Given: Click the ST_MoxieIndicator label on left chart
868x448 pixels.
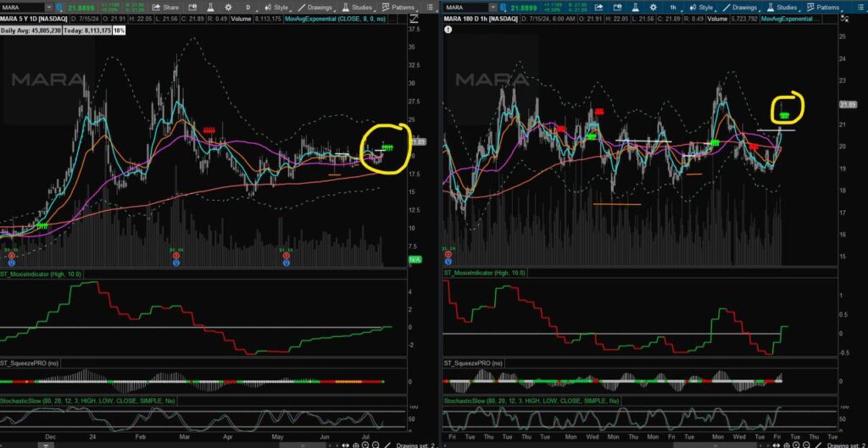Looking at the screenshot, I should [x=41, y=274].
